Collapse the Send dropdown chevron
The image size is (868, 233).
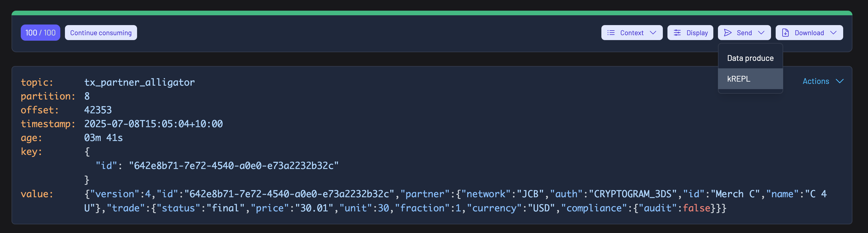(x=761, y=33)
